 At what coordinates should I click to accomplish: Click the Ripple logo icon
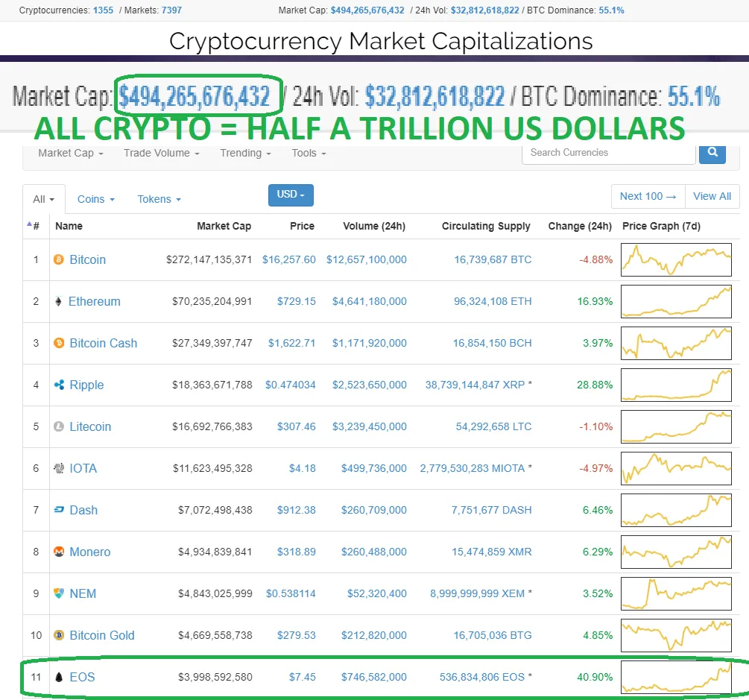59,385
